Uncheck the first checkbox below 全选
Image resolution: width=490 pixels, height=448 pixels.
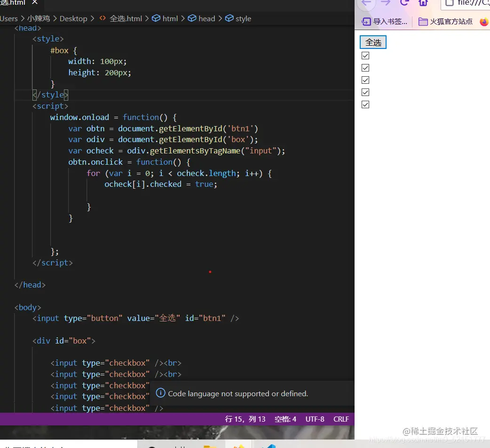[x=365, y=56]
